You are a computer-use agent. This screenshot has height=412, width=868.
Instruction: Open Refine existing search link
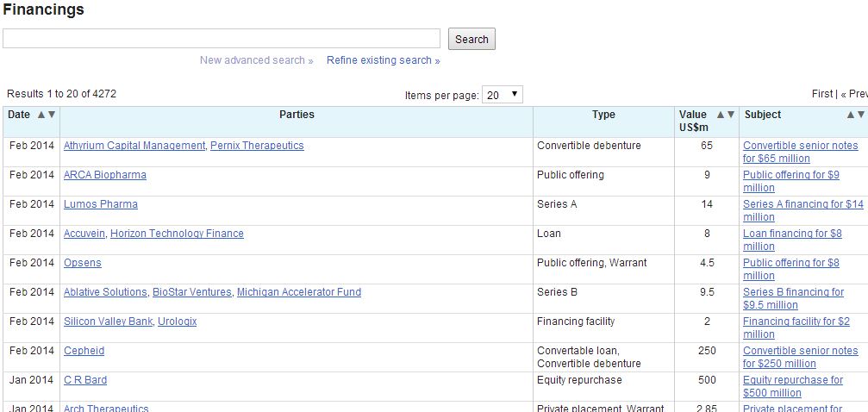pos(383,60)
